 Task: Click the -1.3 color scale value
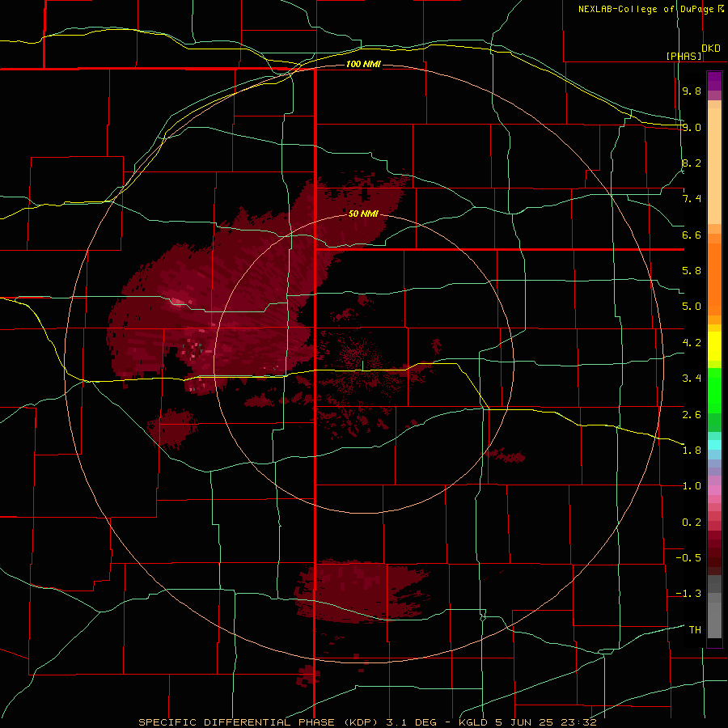[x=688, y=594]
